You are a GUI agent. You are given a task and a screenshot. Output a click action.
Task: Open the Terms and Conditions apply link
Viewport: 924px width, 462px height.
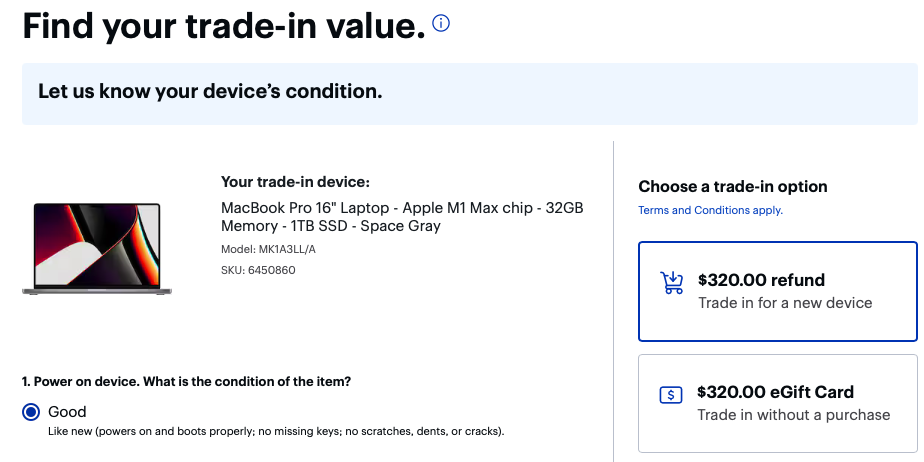[x=710, y=210]
